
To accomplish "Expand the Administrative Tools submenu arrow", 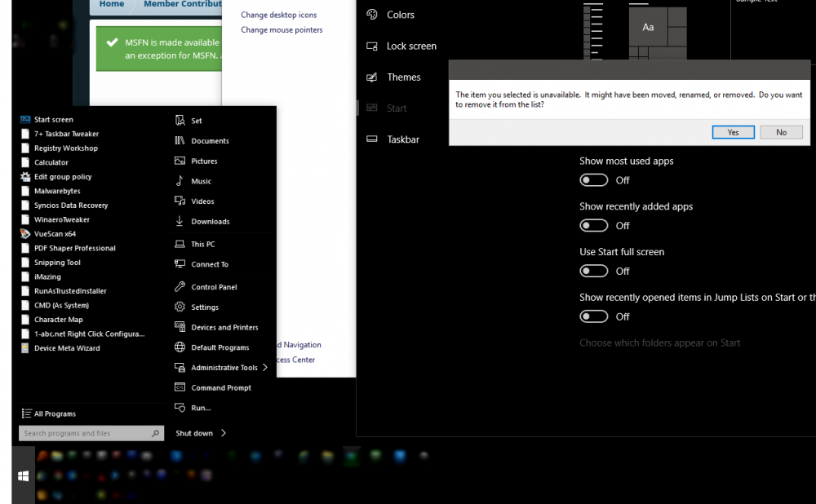I will [x=265, y=368].
